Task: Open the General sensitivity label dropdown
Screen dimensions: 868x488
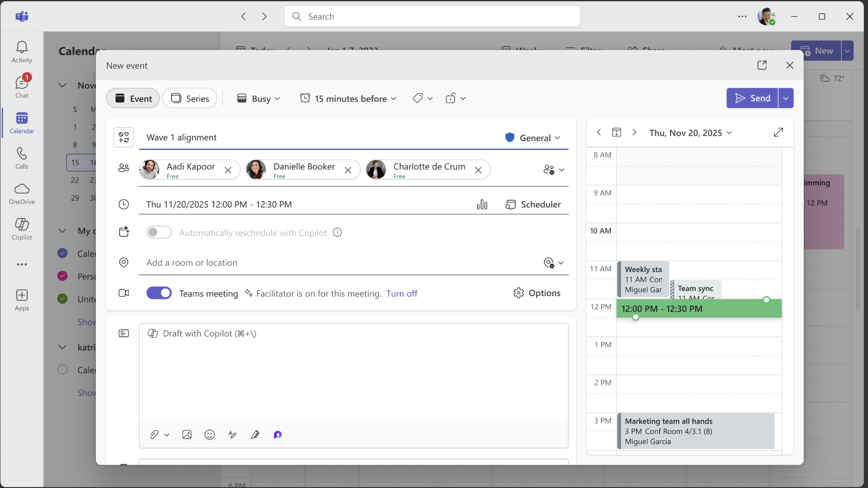Action: click(533, 138)
